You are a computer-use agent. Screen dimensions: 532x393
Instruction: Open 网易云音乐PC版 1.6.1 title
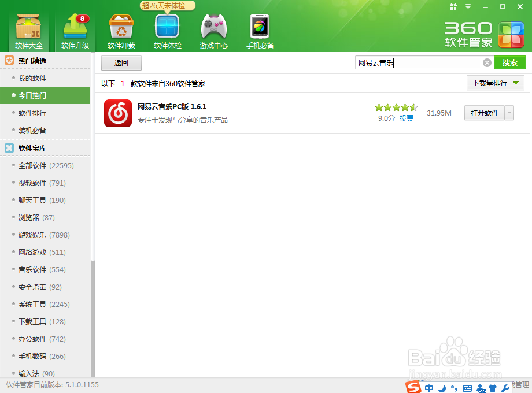click(172, 107)
